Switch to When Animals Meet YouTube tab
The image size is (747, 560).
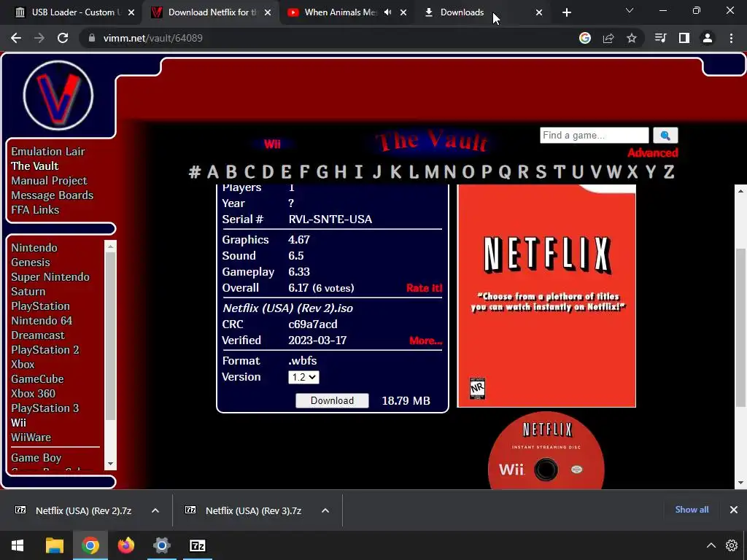[341, 12]
